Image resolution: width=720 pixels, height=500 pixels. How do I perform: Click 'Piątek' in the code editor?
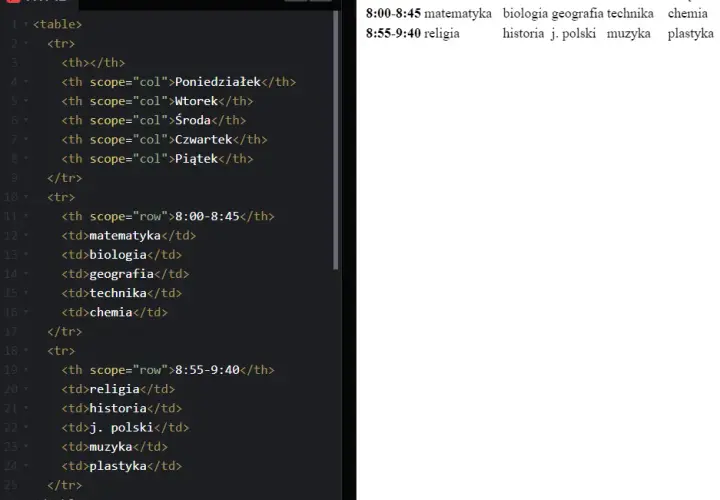197,159
